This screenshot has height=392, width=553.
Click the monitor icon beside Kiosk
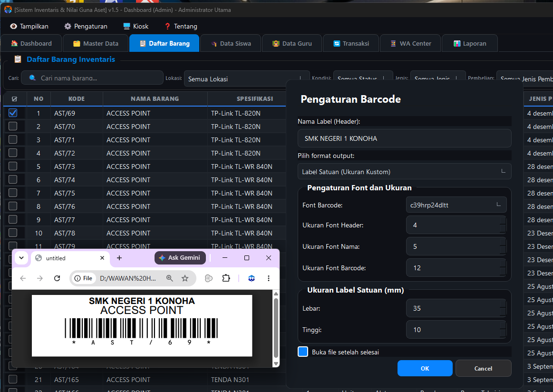[x=126, y=26]
